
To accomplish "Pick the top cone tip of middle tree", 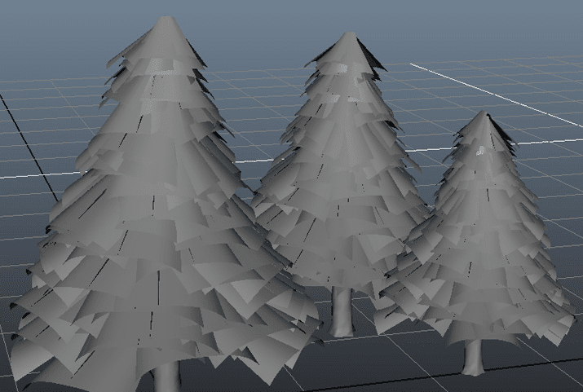I will (348, 46).
